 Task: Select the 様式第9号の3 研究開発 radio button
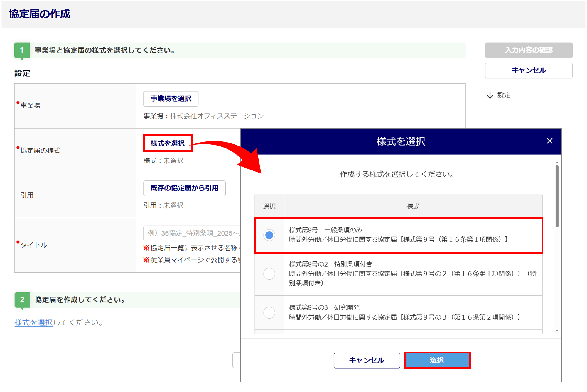tap(269, 312)
